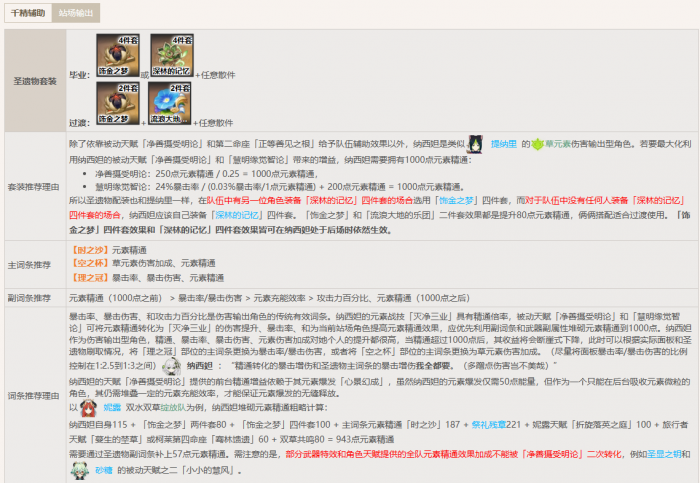Click the 慧明缘觉智论 bullet formula line
Image resolution: width=700 pixels, height=483 pixels.
[280, 187]
